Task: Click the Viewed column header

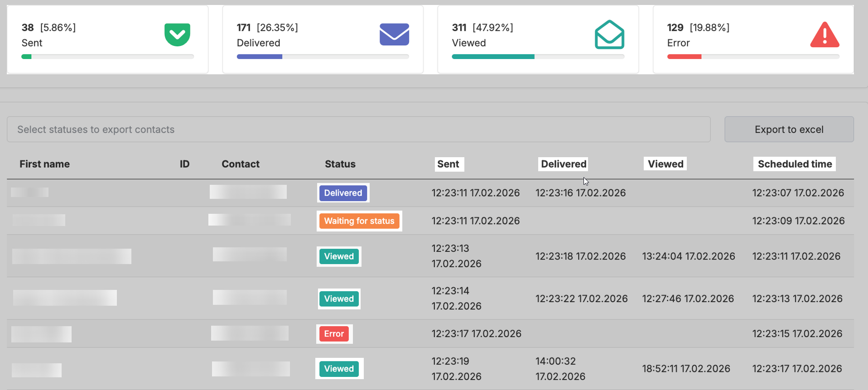Action: point(665,164)
